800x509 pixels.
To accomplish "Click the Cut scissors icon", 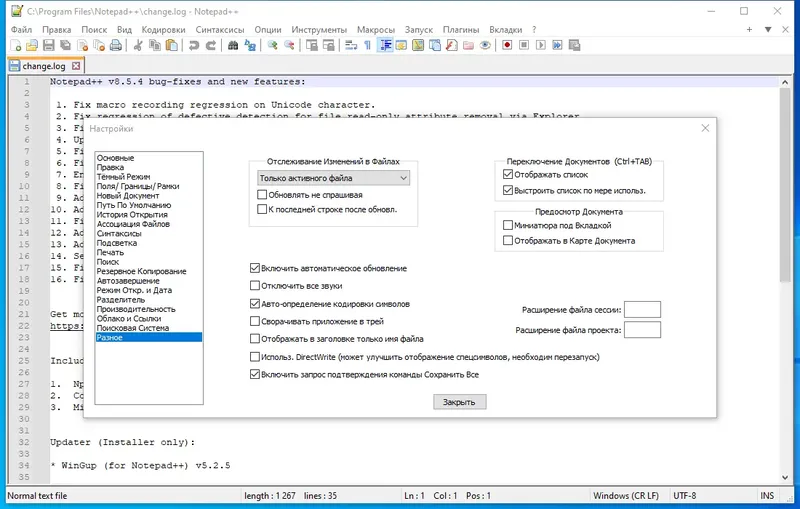I will point(138,45).
